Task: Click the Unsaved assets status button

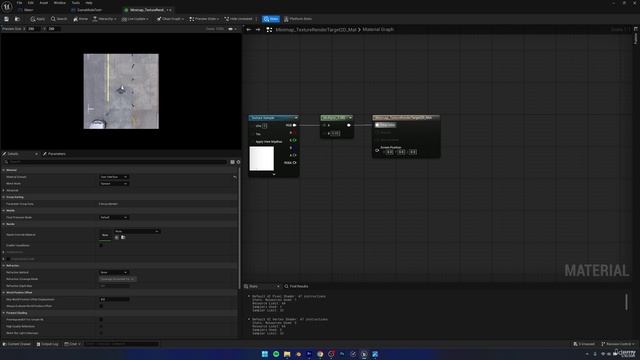Action: (584, 344)
